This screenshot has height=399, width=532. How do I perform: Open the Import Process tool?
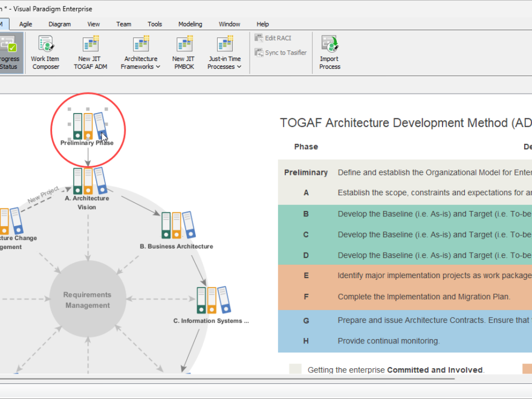point(329,51)
